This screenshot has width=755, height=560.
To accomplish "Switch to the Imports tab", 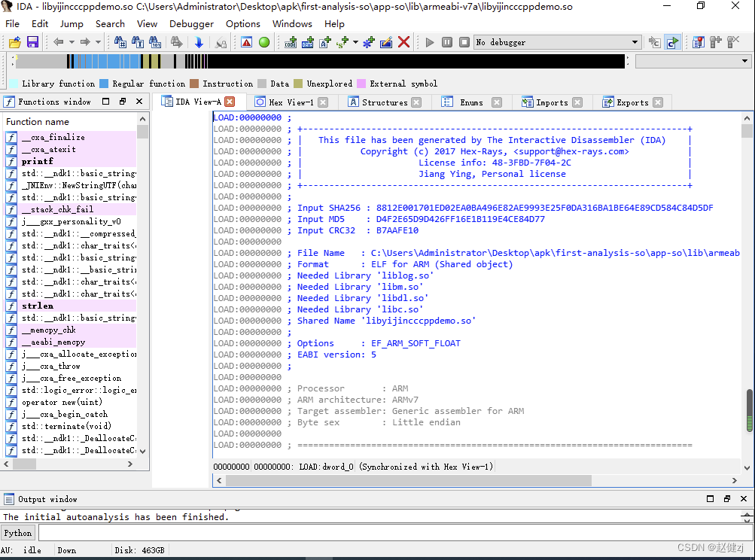I will (x=554, y=102).
